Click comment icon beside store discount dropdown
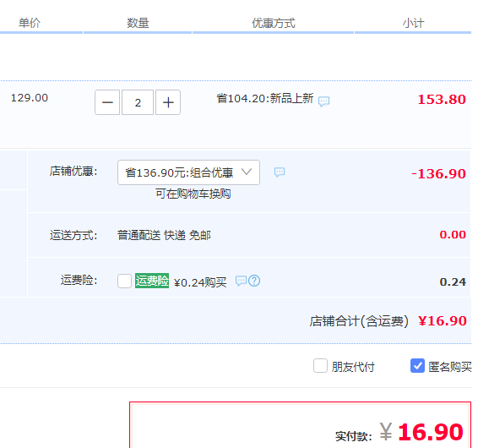478x448 pixels. tap(280, 172)
